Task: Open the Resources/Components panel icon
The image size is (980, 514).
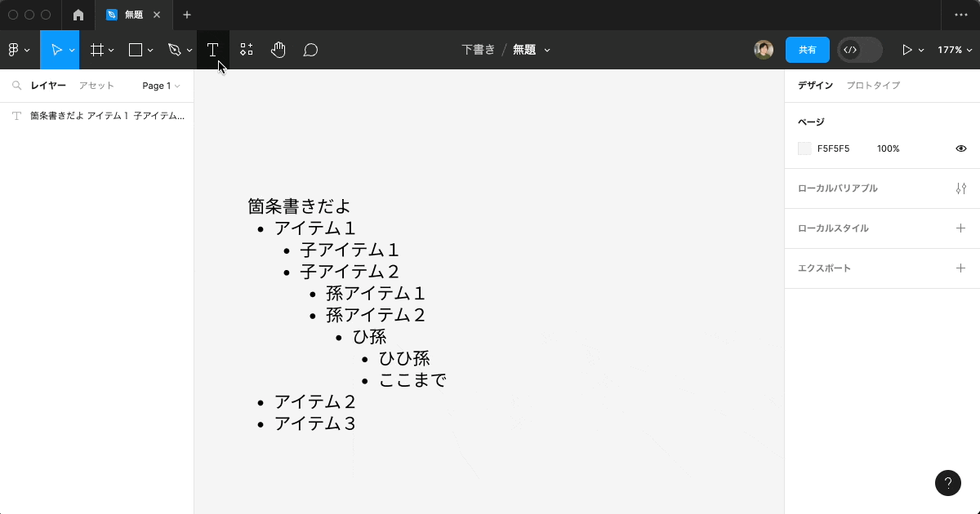Action: click(246, 50)
